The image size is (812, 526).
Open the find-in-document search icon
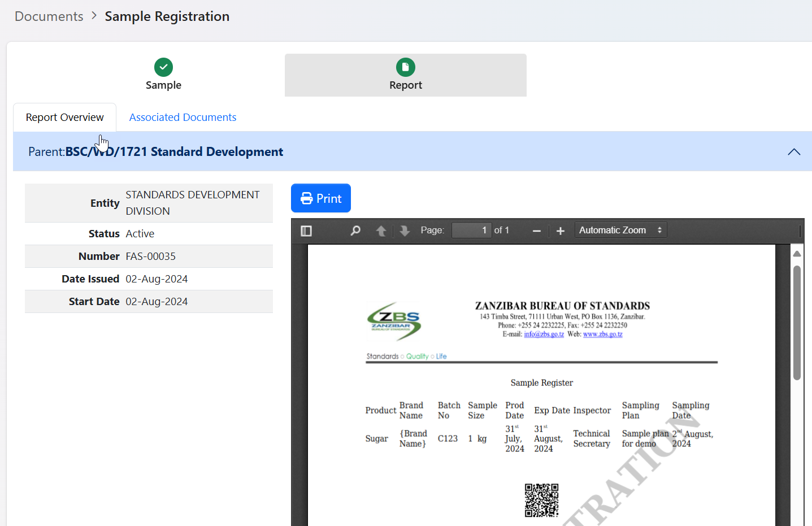[x=355, y=231]
